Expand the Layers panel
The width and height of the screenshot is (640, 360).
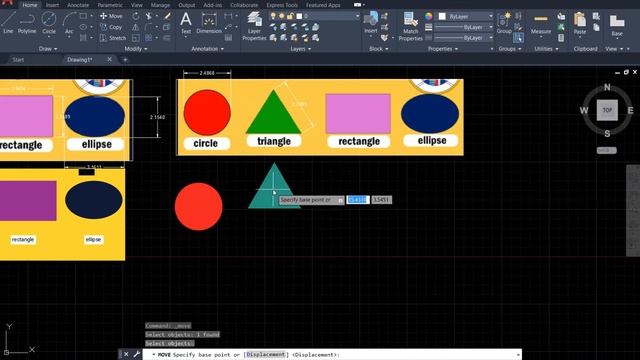pos(300,49)
